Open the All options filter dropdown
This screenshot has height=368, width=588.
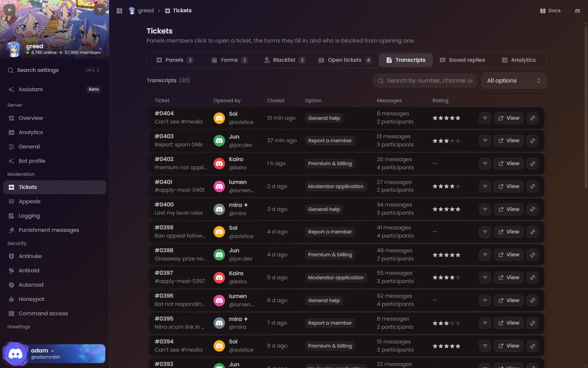[514, 81]
